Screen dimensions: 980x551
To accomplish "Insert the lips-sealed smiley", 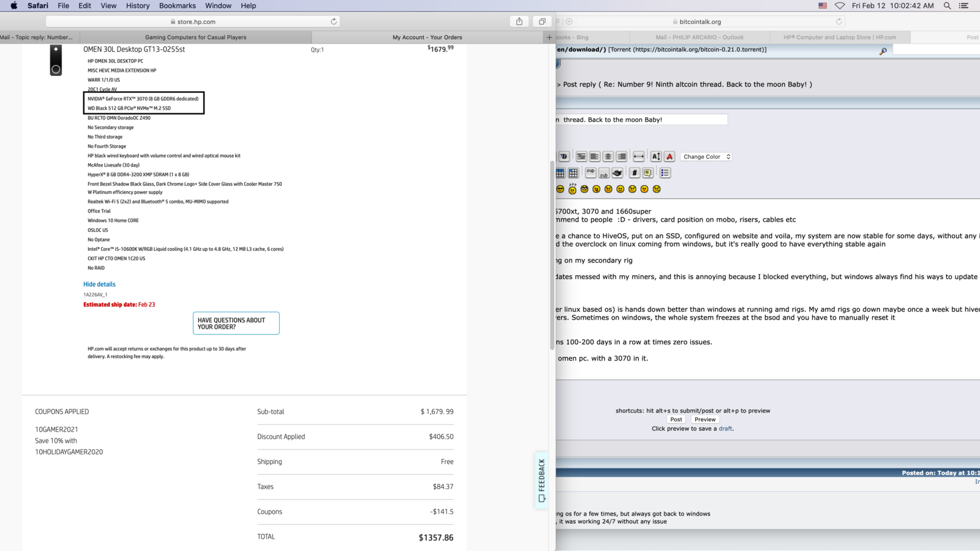I will pos(620,189).
